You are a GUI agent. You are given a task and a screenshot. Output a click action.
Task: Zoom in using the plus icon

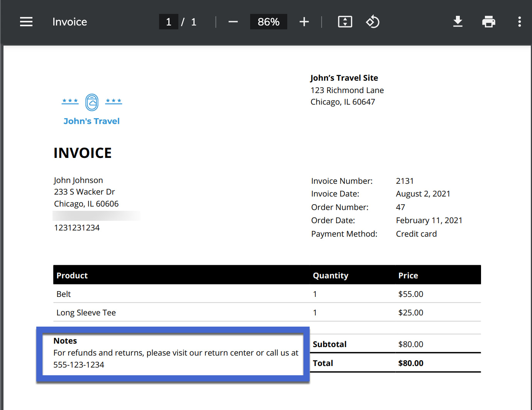click(304, 22)
